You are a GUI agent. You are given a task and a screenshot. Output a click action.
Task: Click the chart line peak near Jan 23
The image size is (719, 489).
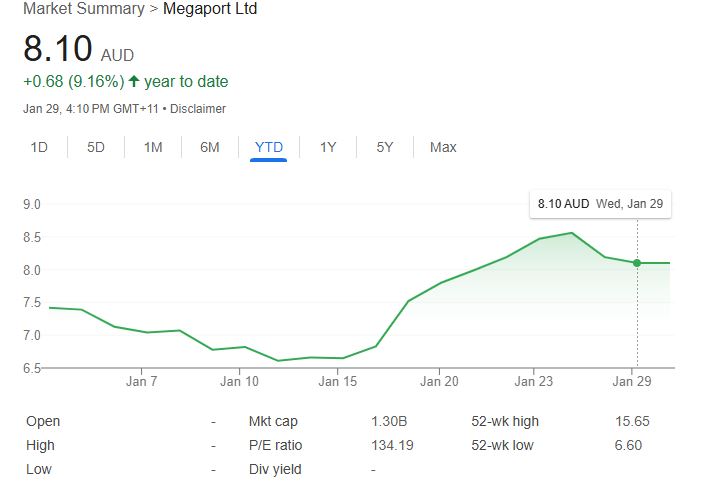[571, 233]
